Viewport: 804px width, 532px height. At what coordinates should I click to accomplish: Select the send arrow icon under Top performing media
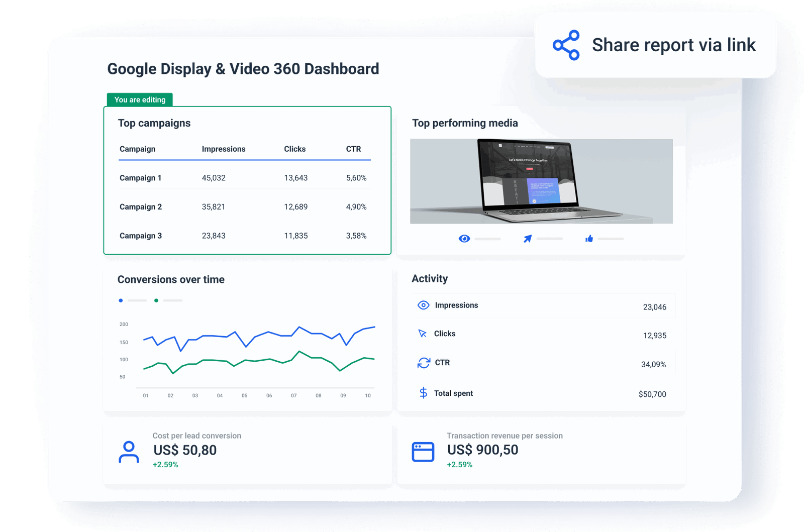pyautogui.click(x=527, y=239)
